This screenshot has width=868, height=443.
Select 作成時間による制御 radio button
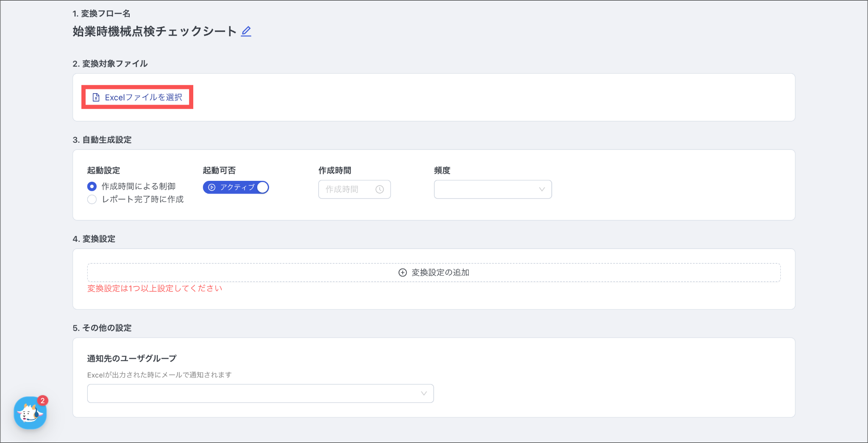[x=92, y=186]
